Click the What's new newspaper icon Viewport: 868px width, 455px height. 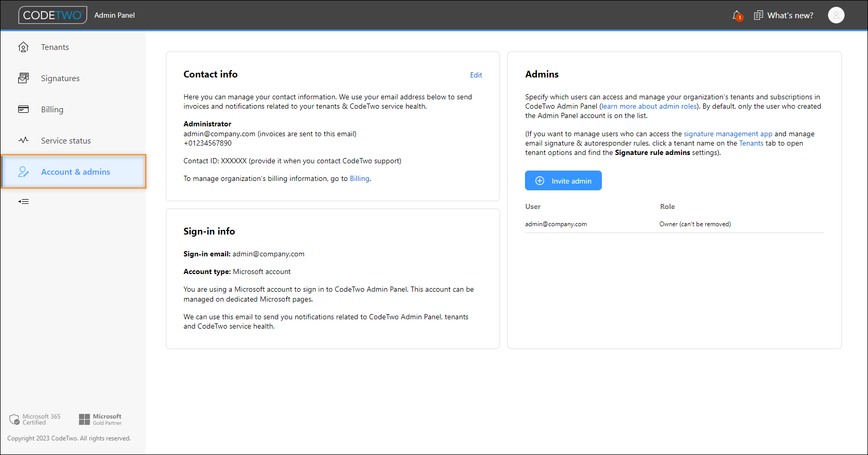[758, 16]
